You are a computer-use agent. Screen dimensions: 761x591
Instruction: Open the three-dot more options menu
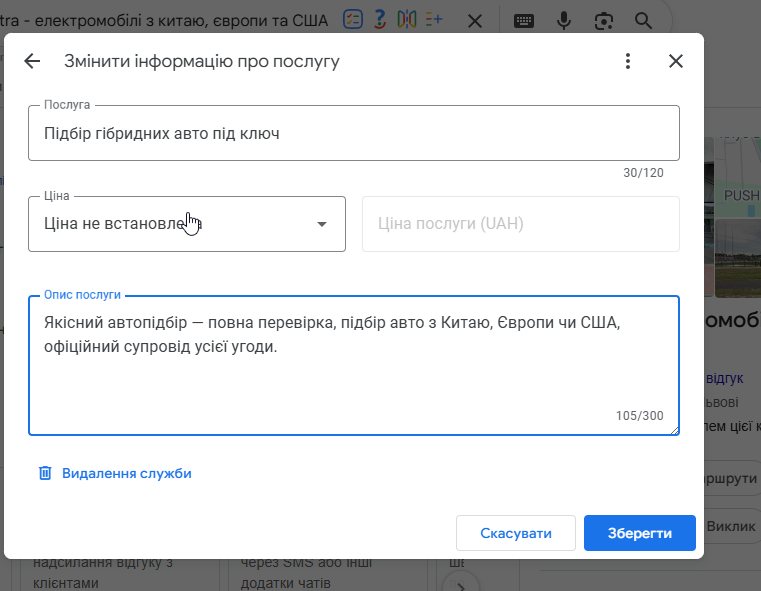tap(628, 61)
